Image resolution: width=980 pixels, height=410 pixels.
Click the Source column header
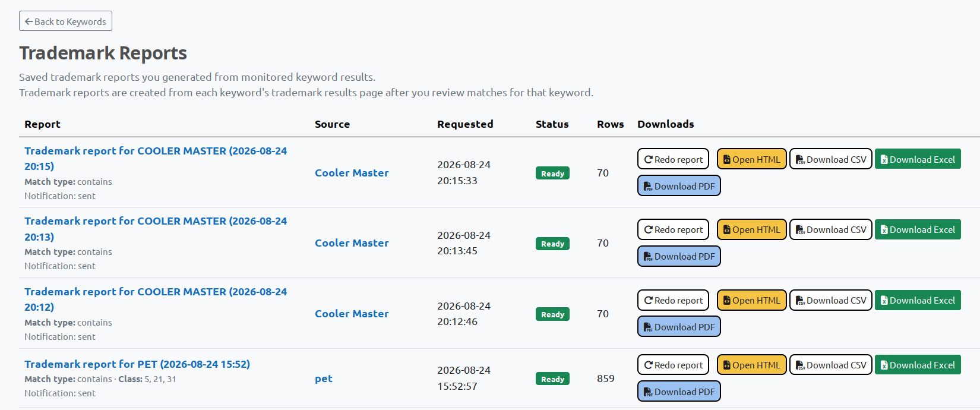pos(332,124)
